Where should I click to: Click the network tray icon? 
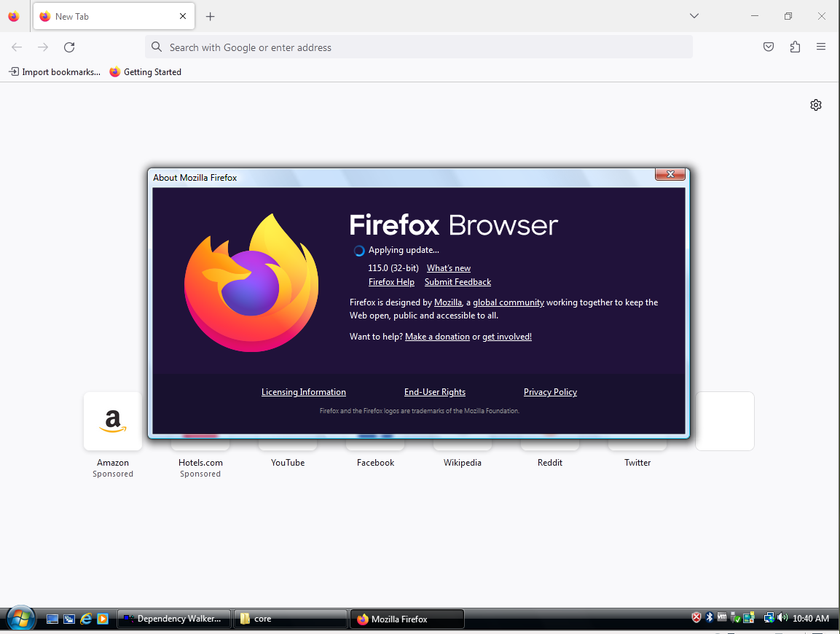(x=769, y=618)
